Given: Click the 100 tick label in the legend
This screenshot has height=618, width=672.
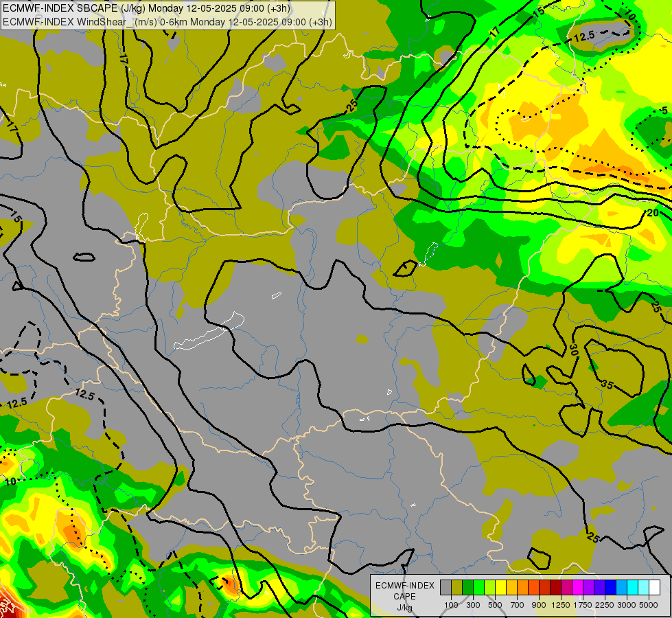Looking at the screenshot, I should (x=451, y=605).
